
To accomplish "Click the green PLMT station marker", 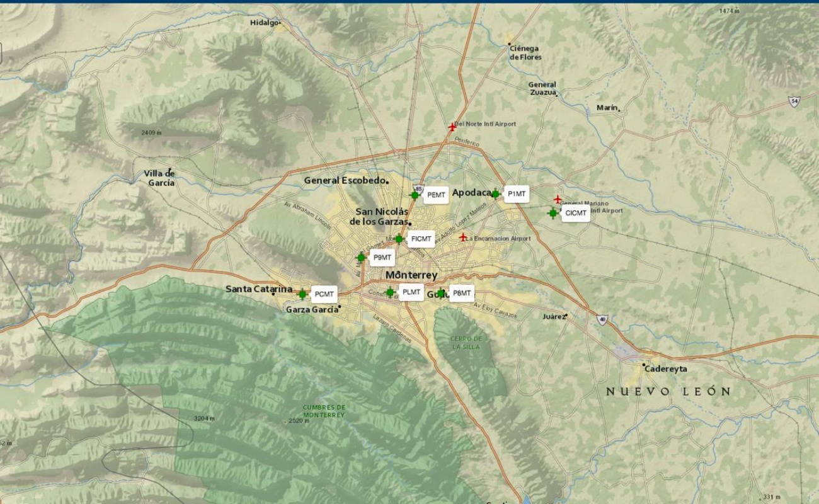I will [390, 292].
